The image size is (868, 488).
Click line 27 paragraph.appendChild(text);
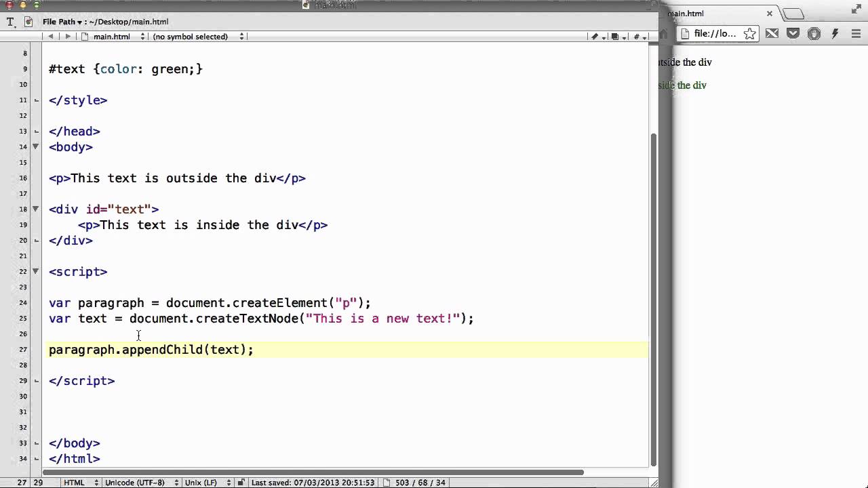[151, 350]
